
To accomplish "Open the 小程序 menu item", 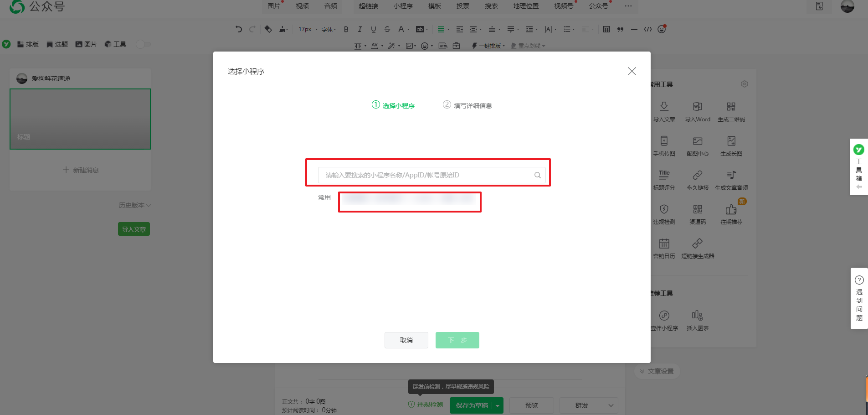I will (x=403, y=6).
